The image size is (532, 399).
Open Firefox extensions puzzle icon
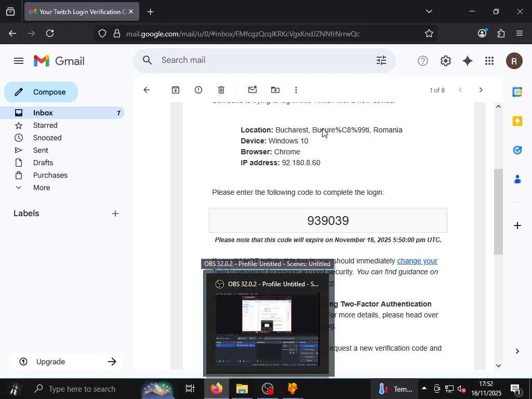[501, 33]
